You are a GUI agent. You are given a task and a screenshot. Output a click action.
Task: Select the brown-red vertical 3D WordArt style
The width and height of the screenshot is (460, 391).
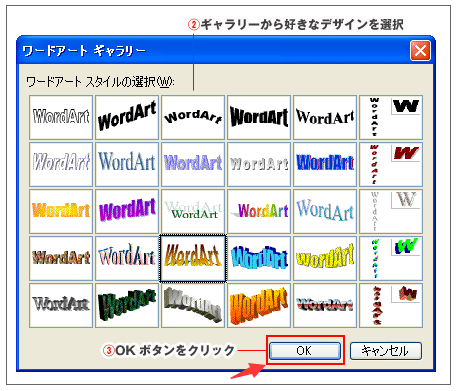pos(391,305)
